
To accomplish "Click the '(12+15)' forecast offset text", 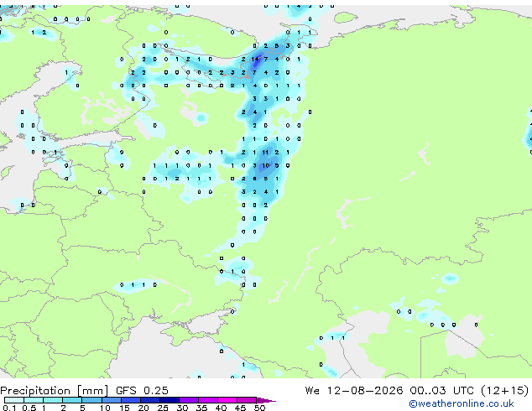I will (505, 391).
